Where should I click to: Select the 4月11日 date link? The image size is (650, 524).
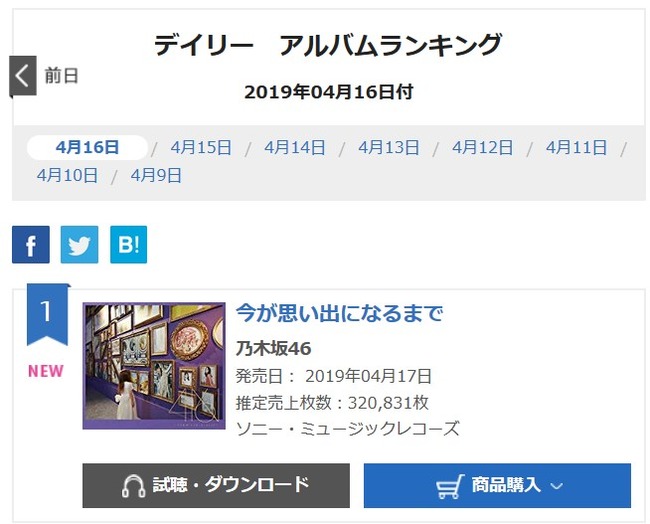tap(576, 148)
